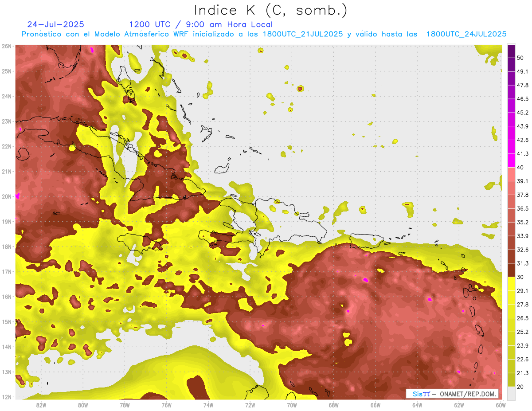The width and height of the screenshot is (532, 411).
Task: Click the "21N" latitude label
Action: click(7, 172)
